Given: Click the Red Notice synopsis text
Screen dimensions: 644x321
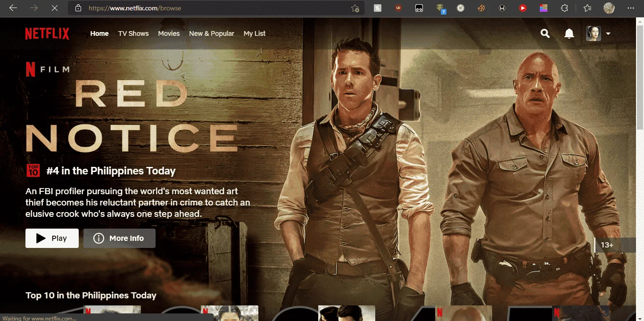Looking at the screenshot, I should 138,203.
